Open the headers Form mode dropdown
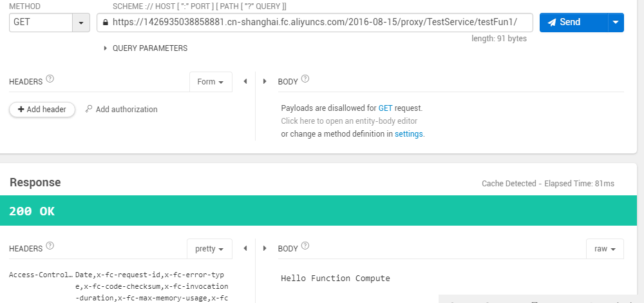644x303 pixels. pos(211,82)
